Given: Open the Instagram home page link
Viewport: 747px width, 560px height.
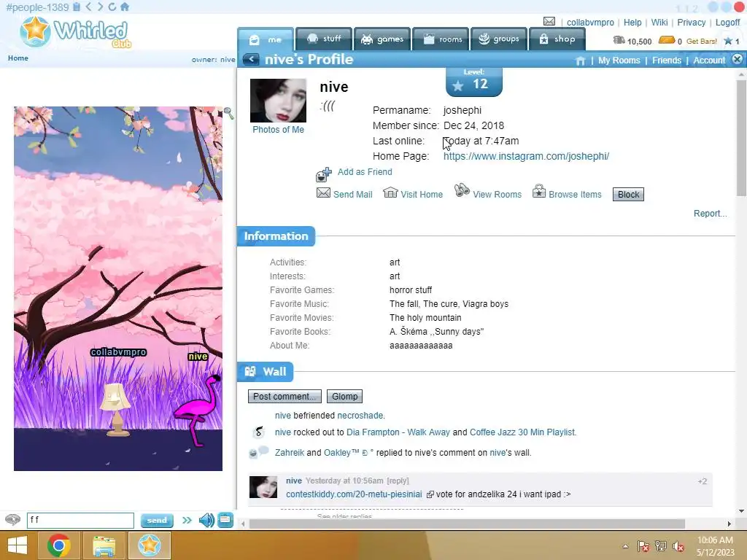Looking at the screenshot, I should pyautogui.click(x=526, y=156).
